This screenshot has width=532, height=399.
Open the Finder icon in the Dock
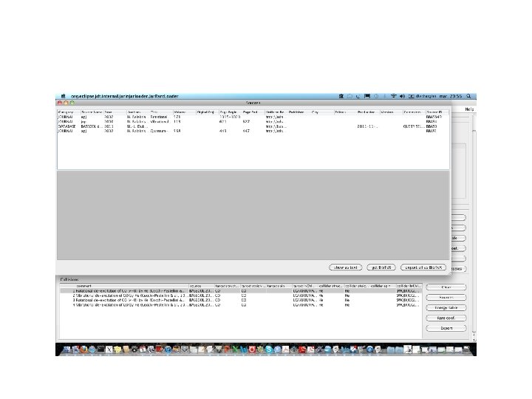[66, 349]
